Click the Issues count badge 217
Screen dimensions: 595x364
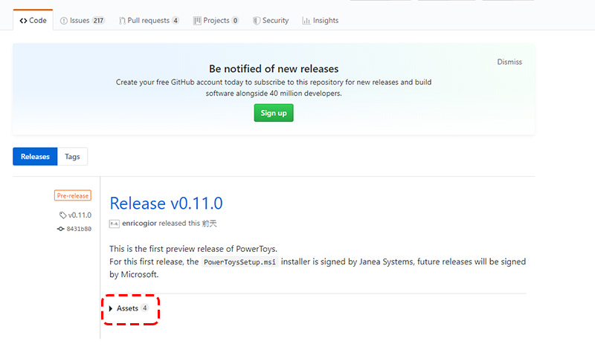pos(98,21)
